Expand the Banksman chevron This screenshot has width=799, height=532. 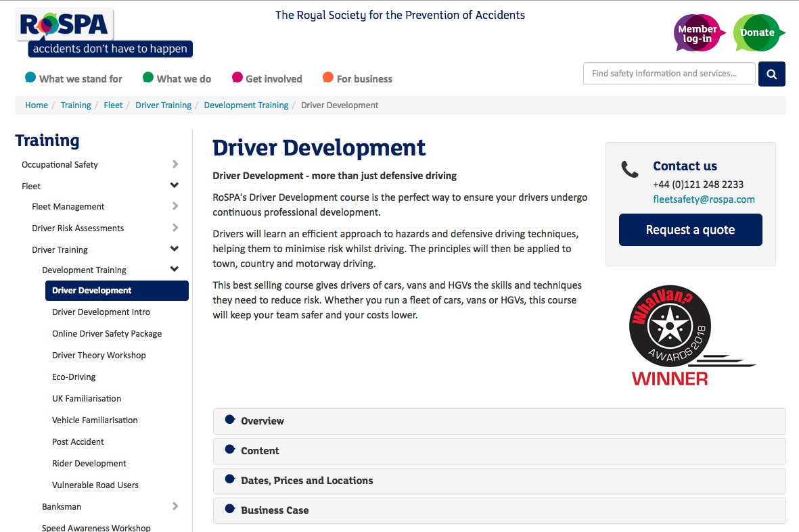tap(175, 506)
